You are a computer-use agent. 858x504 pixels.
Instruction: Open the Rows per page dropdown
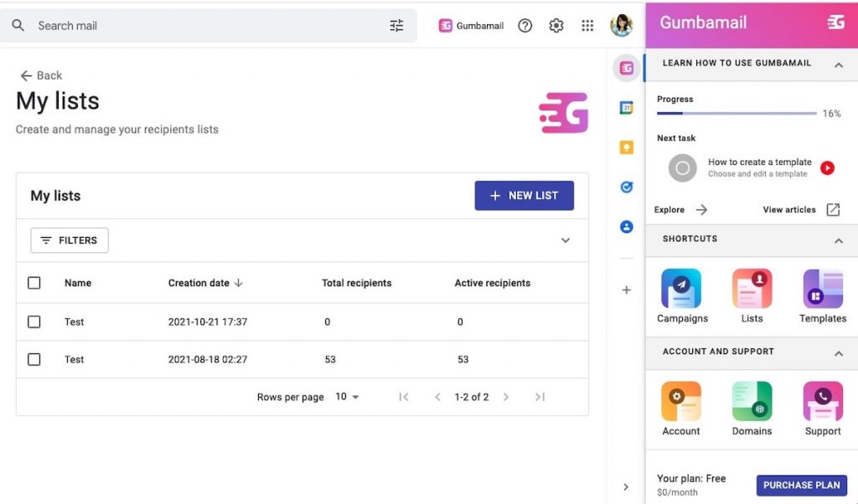pyautogui.click(x=349, y=397)
